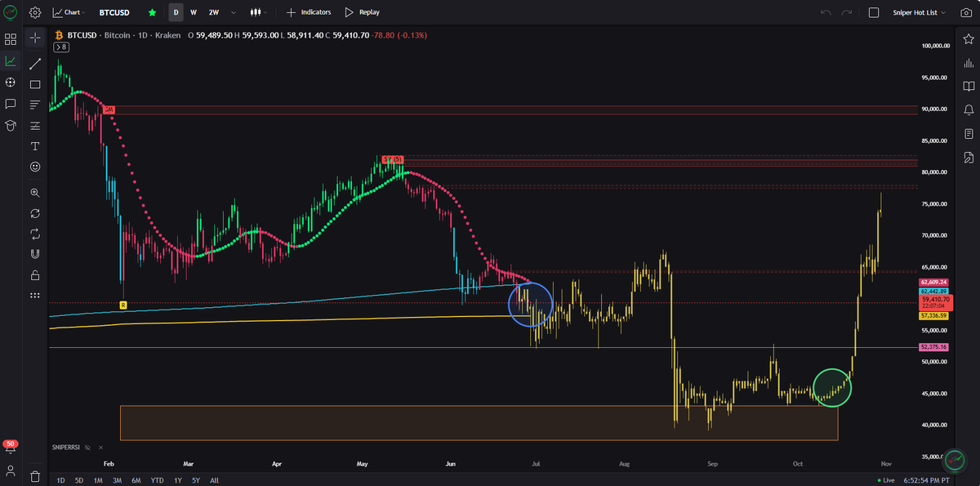This screenshot has width=980, height=486.
Task: Select the crosshair cursor tool
Action: (35, 38)
